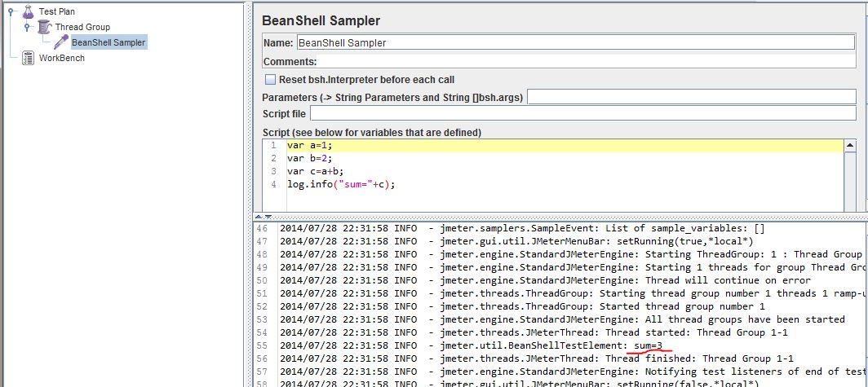Click the 'BeanShell Sampler' panel heading
This screenshot has width=868, height=387.
(x=321, y=21)
